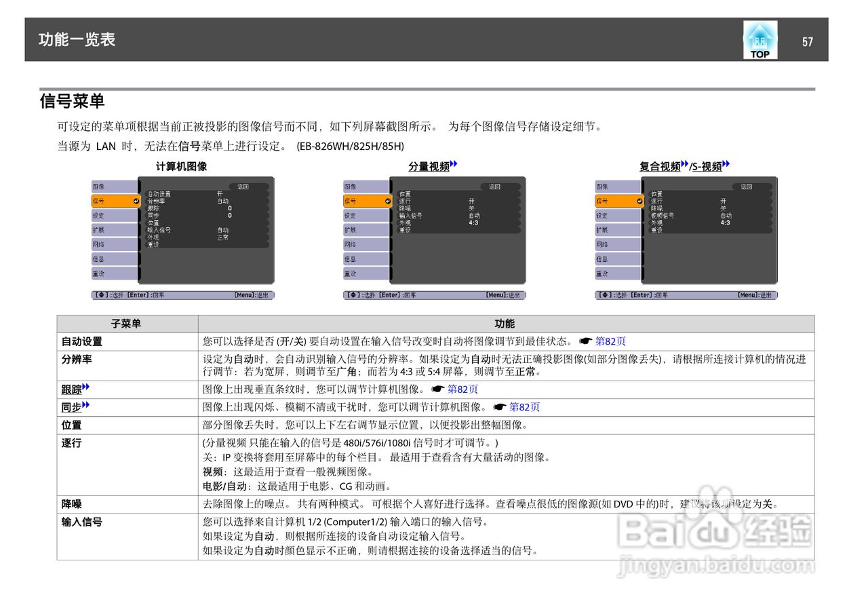Image resolution: width=868 pixels, height=614 pixels.
Task: Open the 第82页 link in the 跟踪 row
Action: click(x=462, y=389)
